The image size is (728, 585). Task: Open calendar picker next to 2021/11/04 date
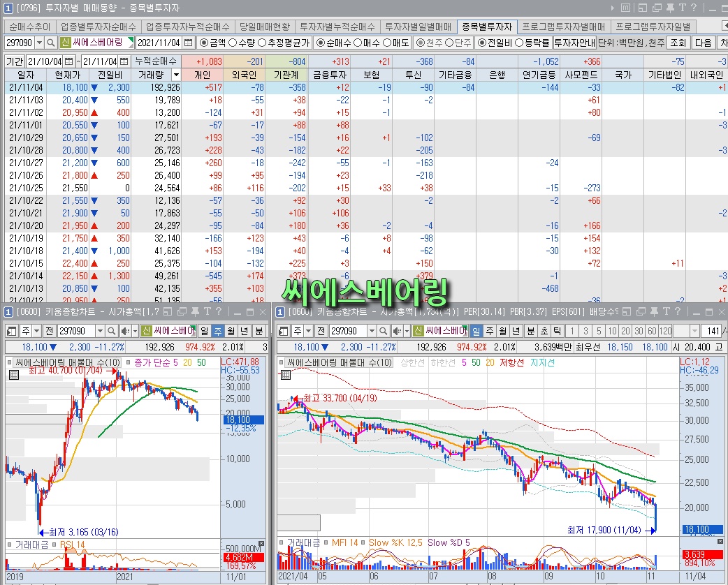(x=188, y=43)
